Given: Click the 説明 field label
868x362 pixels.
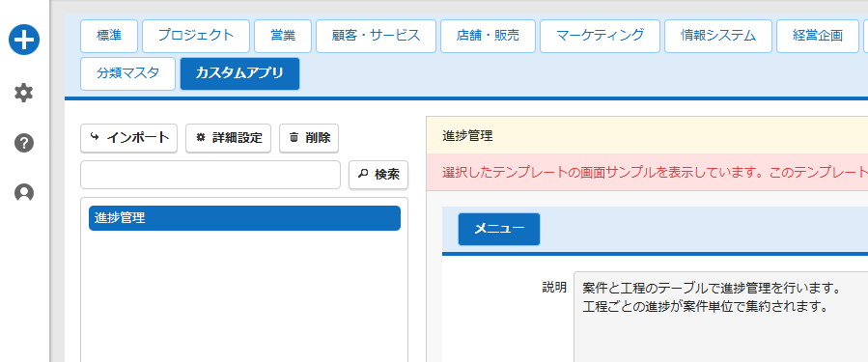Looking at the screenshot, I should tap(554, 287).
